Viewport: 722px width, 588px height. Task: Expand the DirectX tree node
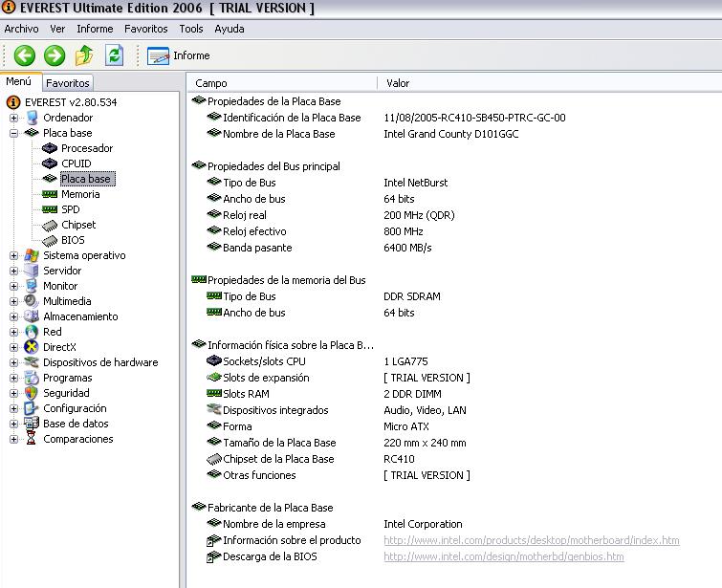pyautogui.click(x=14, y=347)
